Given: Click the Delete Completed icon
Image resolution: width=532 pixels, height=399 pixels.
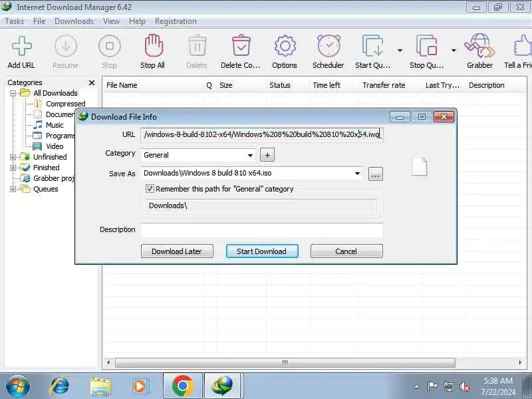Looking at the screenshot, I should click(241, 45).
